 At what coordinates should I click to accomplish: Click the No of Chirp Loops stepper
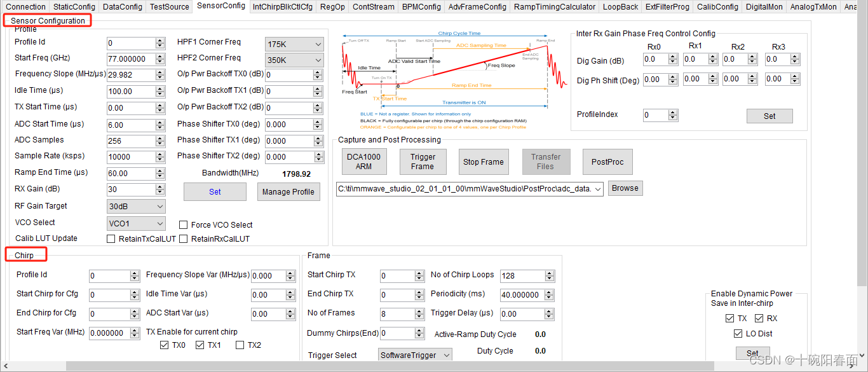pos(550,276)
